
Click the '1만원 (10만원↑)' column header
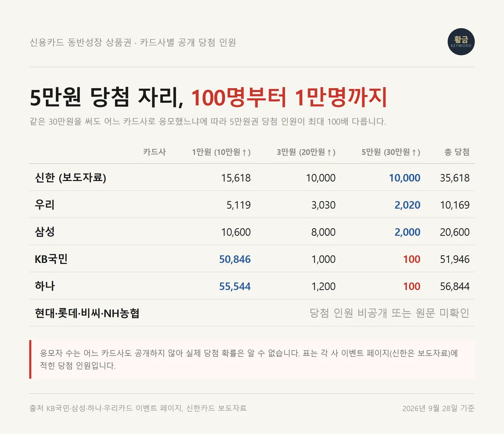tap(221, 152)
